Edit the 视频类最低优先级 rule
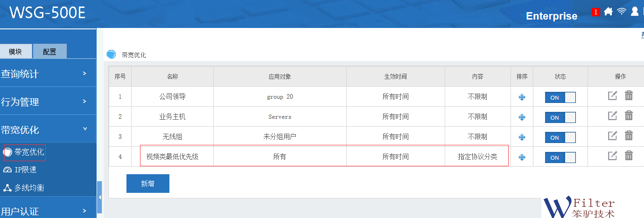This screenshot has width=644, height=218. [612, 156]
